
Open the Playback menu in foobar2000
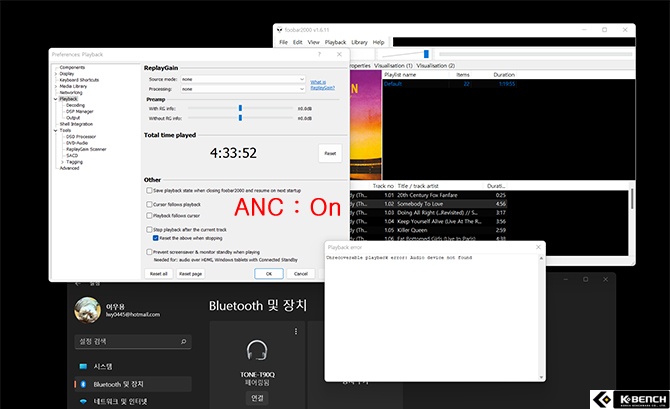pos(335,42)
